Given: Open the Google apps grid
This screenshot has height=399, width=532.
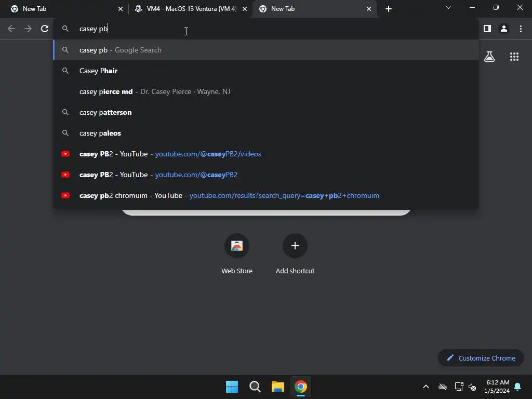Looking at the screenshot, I should point(514,57).
